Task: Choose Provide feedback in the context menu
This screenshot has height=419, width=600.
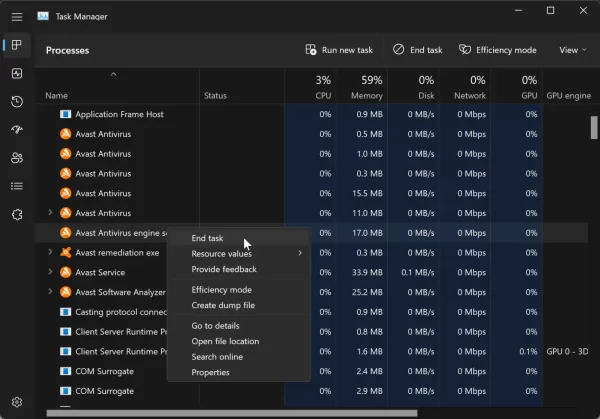Action: click(239, 269)
